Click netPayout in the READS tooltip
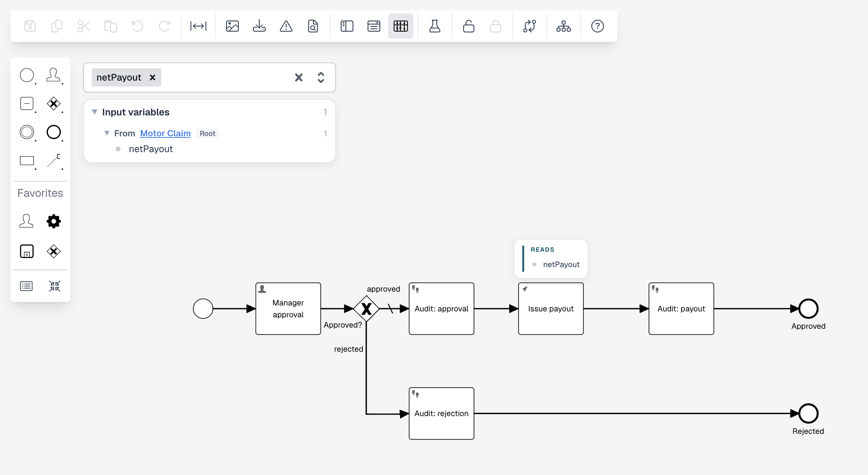The width and height of the screenshot is (868, 475). [x=561, y=264]
